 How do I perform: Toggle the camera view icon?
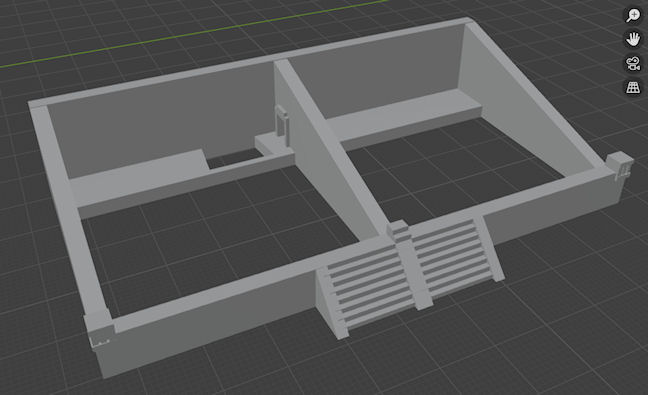633,64
